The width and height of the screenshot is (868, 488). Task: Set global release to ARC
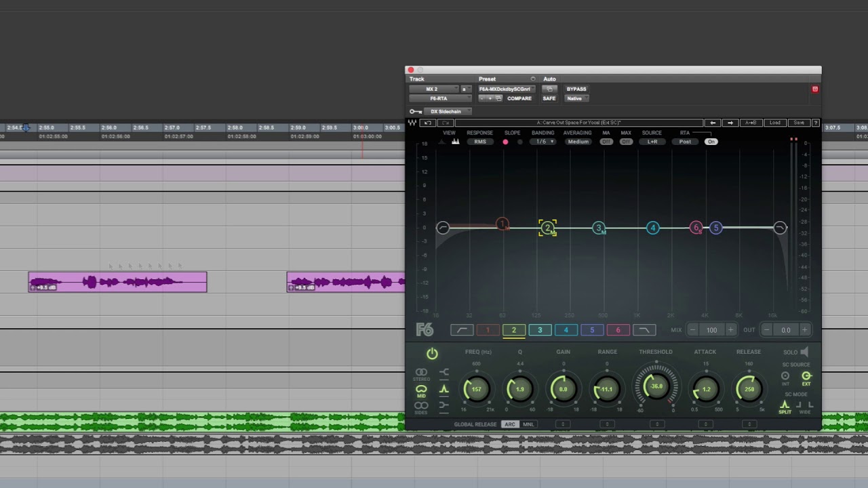click(x=510, y=424)
